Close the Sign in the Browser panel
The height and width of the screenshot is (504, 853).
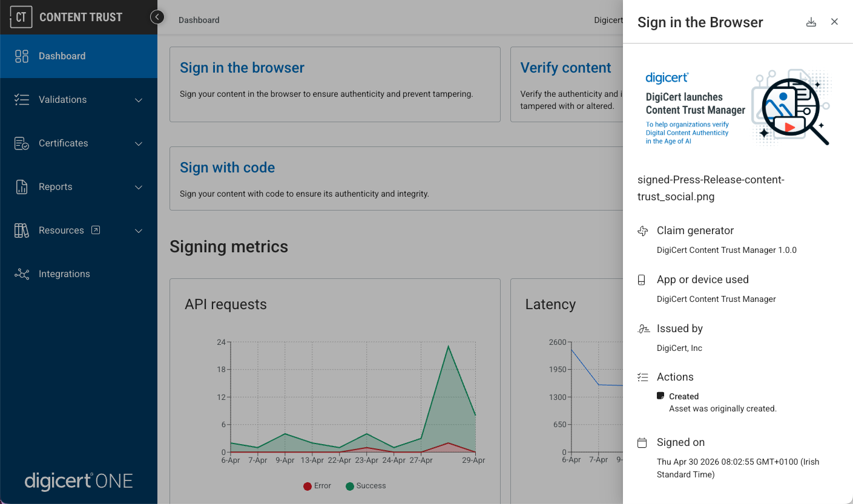(834, 22)
